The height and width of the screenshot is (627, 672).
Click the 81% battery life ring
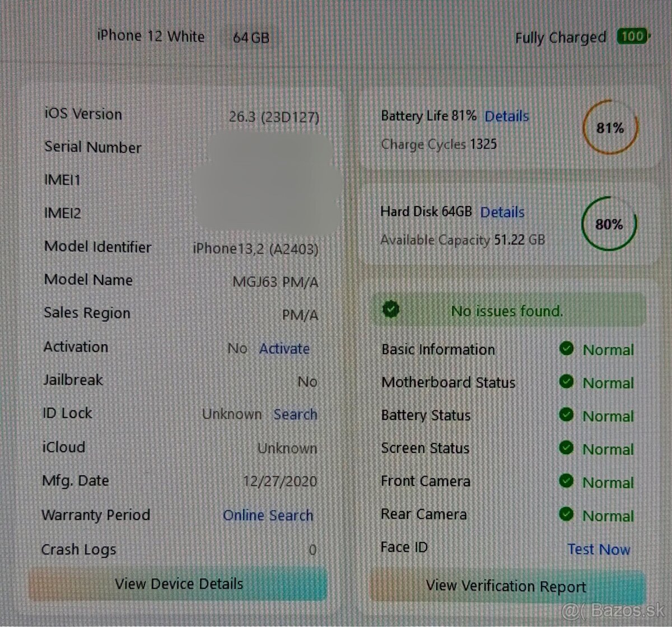610,128
